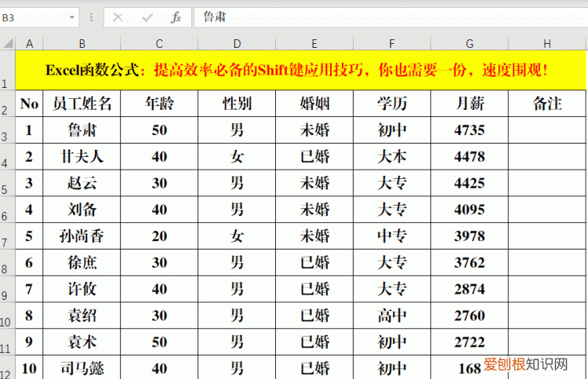Select 女 gender cell in 甘夫人 row

(237, 156)
